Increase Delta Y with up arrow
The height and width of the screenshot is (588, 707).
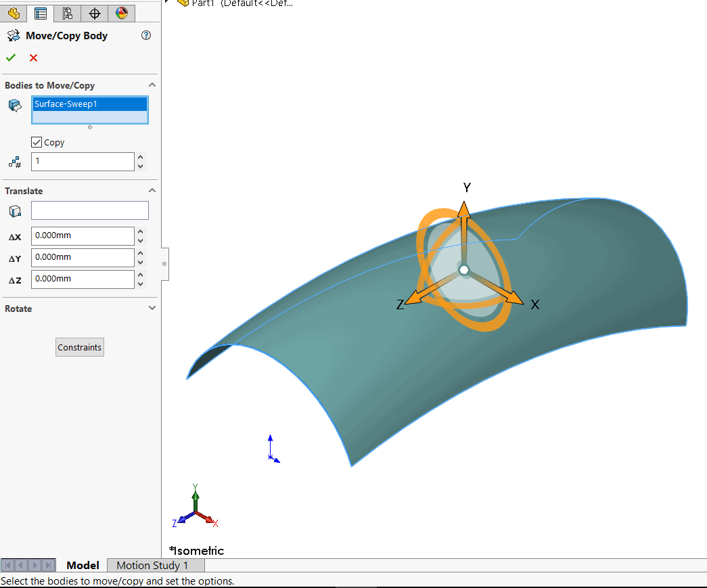coord(141,253)
